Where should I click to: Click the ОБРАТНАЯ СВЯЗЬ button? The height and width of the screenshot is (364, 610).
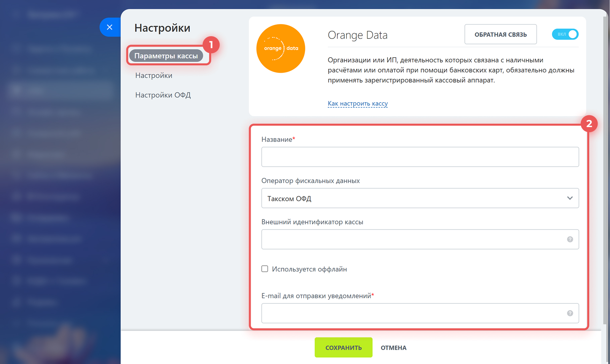click(500, 34)
